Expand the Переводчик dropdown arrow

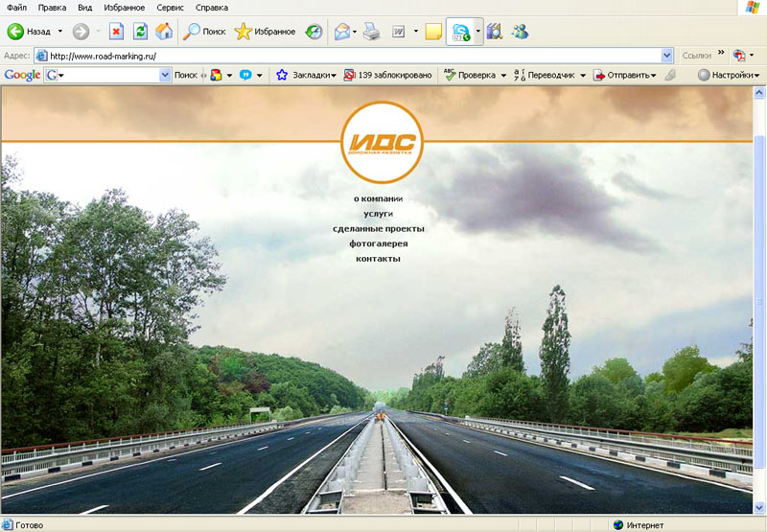[x=583, y=76]
